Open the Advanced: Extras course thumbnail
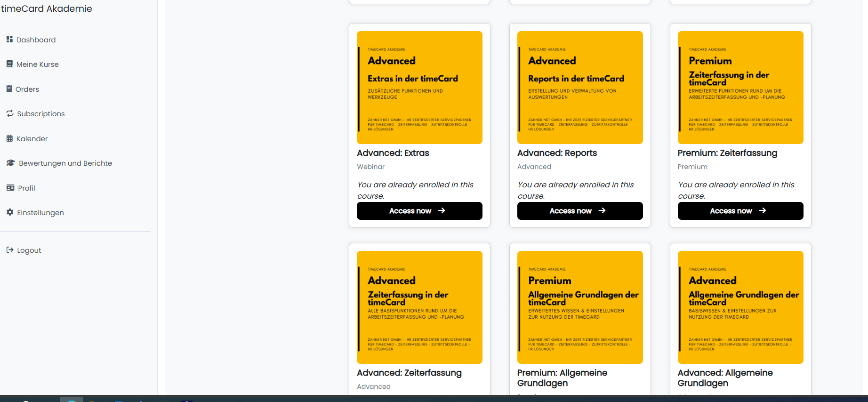 click(x=419, y=88)
